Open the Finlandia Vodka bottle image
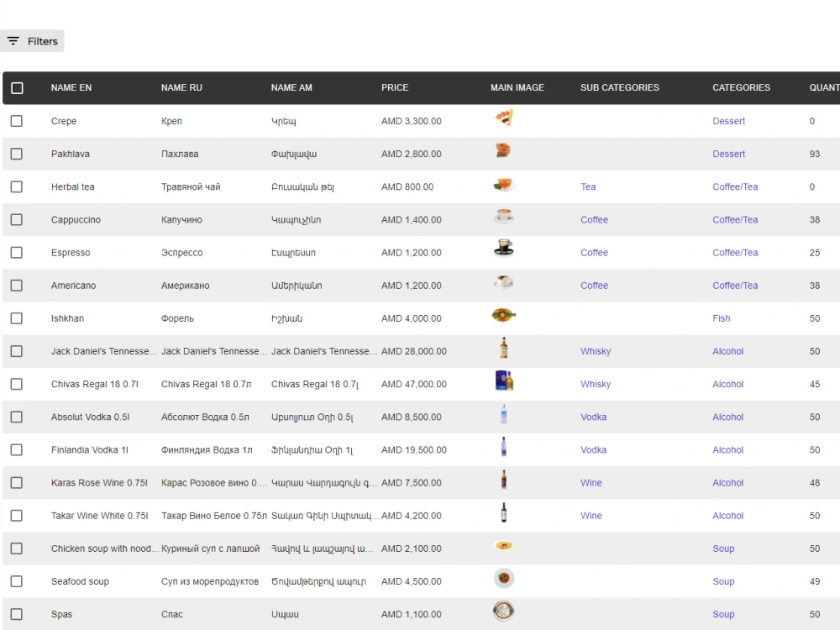Screen dimensions: 840x630 tap(503, 447)
